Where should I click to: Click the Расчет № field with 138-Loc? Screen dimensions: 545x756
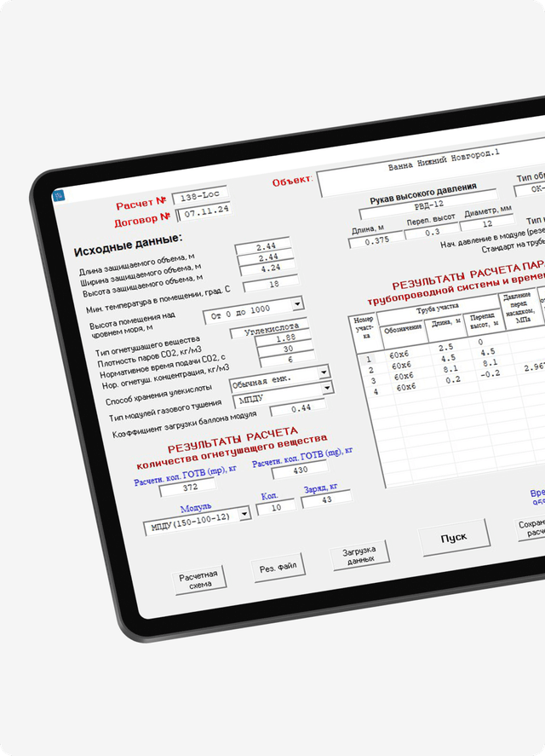coord(200,196)
